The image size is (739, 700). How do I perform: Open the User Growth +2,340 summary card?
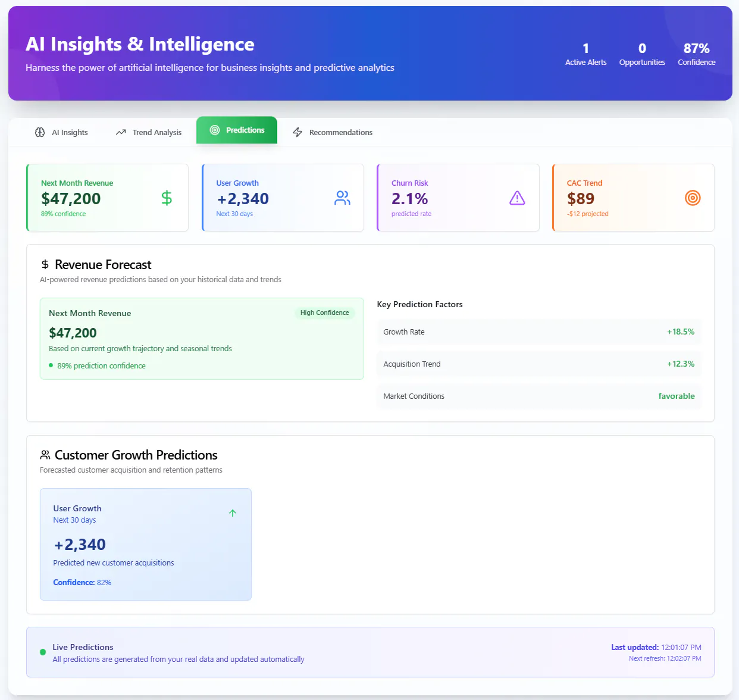[x=283, y=198]
